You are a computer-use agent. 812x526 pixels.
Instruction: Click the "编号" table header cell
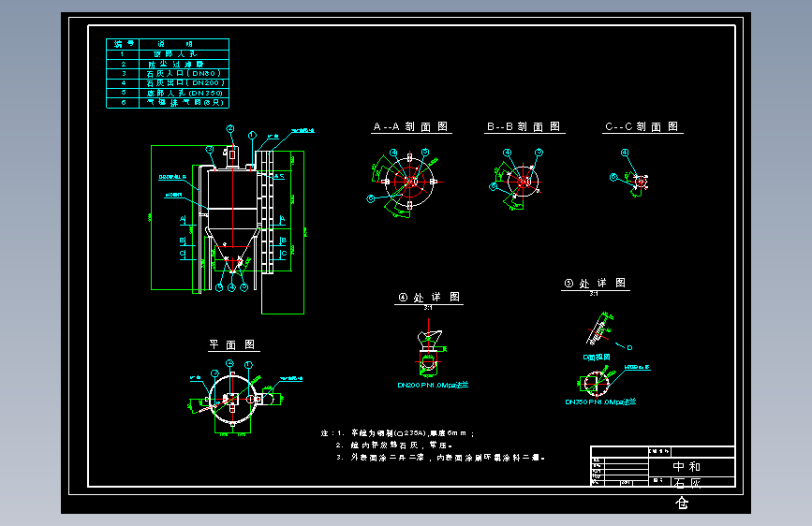pos(124,44)
